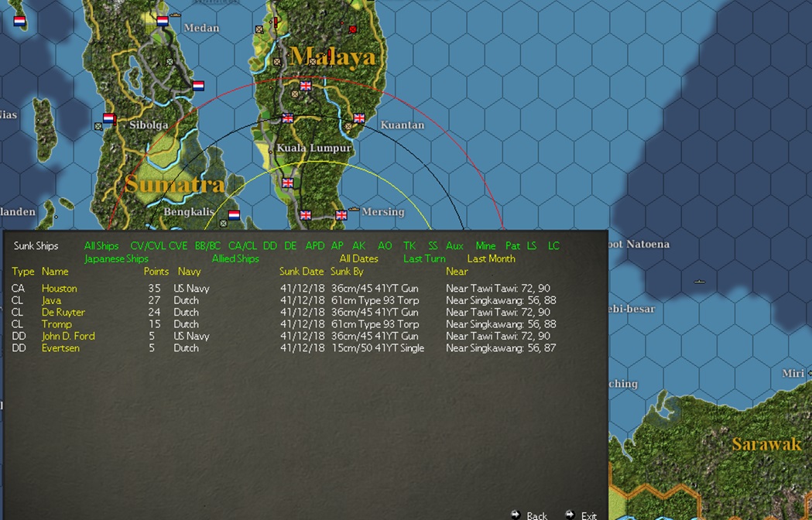The height and width of the screenshot is (520, 812).
Task: Select the Dutch flag unit next to Sibolga
Action: 108,118
